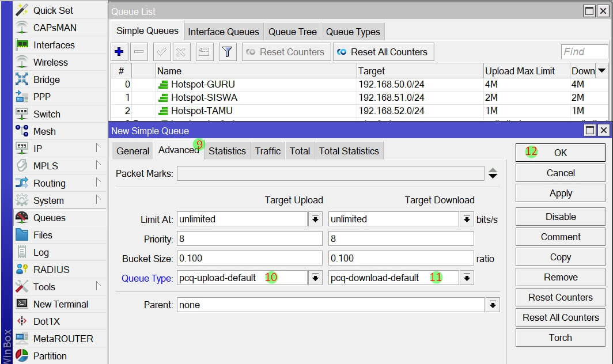Switch to the Statistics tab
The width and height of the screenshot is (613, 364).
click(x=227, y=151)
